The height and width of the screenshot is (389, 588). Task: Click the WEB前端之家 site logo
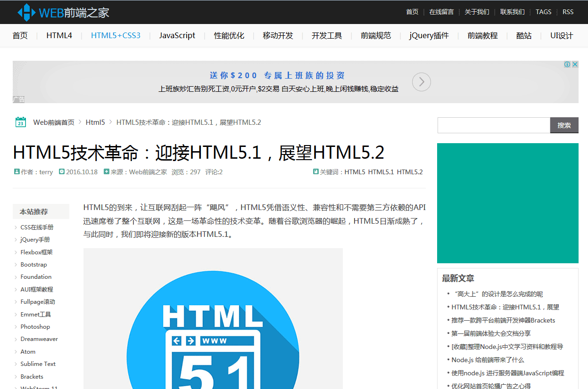tap(63, 12)
